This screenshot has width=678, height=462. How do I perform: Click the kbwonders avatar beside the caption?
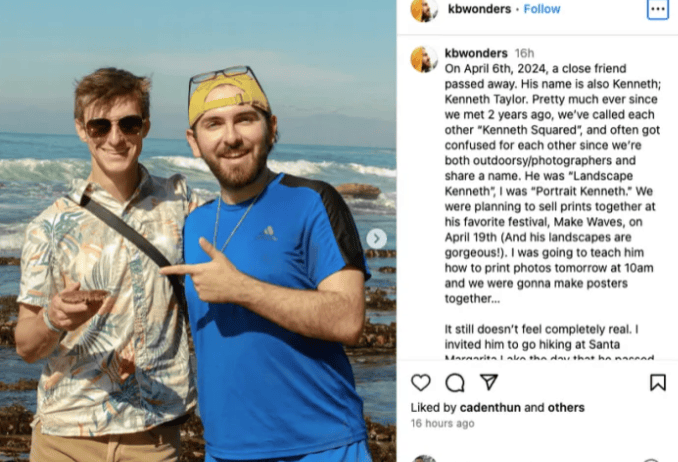click(424, 58)
